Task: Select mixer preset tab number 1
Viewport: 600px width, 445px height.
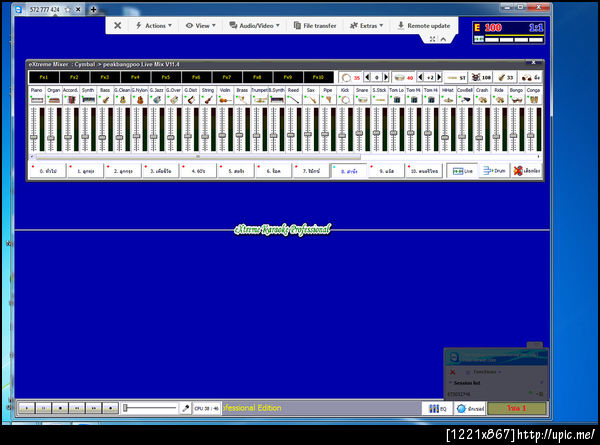Action: click(x=85, y=171)
